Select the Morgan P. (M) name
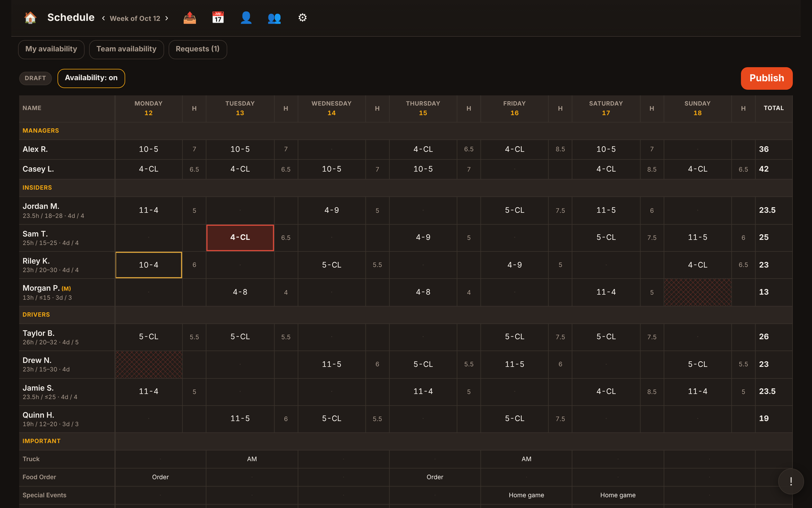The height and width of the screenshot is (508, 812). pyautogui.click(x=47, y=288)
